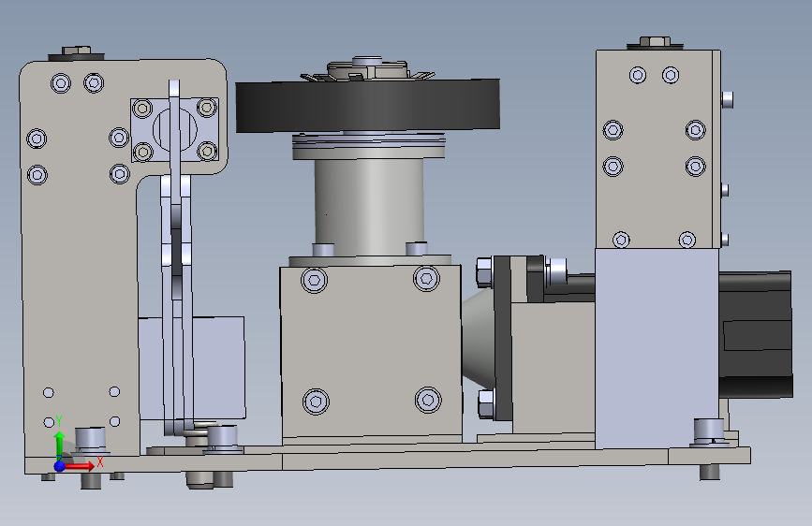Select the lower hex bolt on motor flange
The height and width of the screenshot is (526, 812).
click(x=485, y=404)
